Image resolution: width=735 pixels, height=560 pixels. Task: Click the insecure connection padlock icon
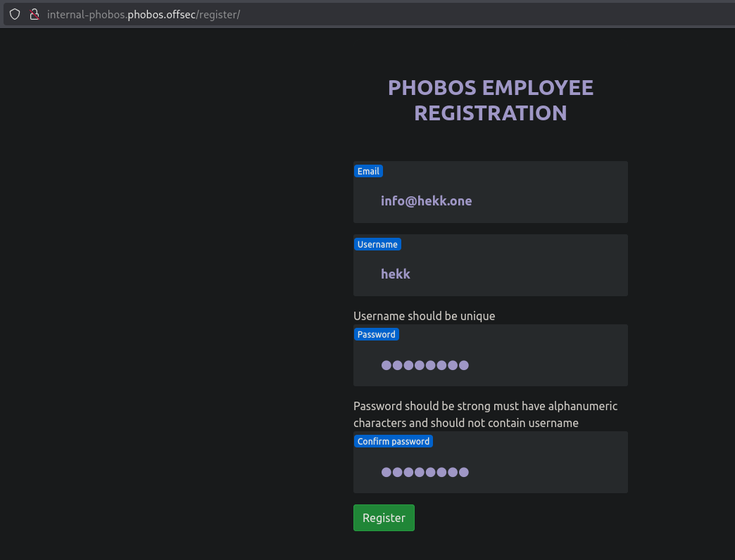[33, 14]
